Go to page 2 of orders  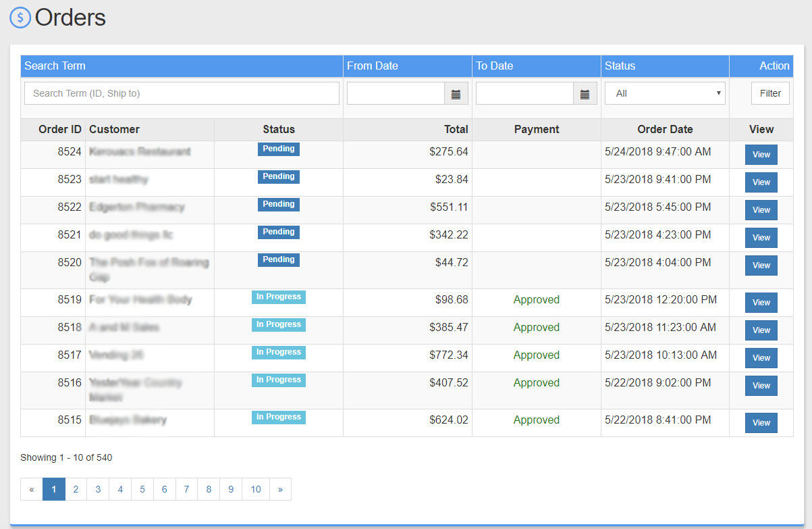pos(76,489)
